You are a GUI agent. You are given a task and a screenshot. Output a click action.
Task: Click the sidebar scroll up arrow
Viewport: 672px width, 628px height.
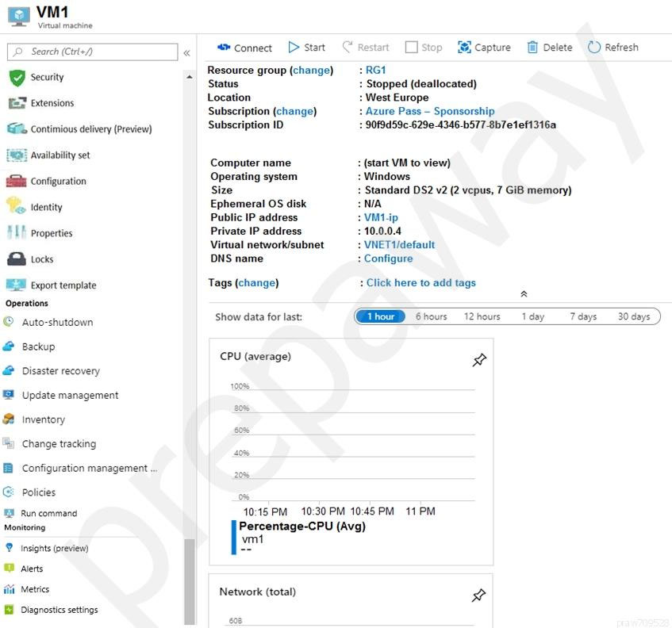[x=190, y=77]
